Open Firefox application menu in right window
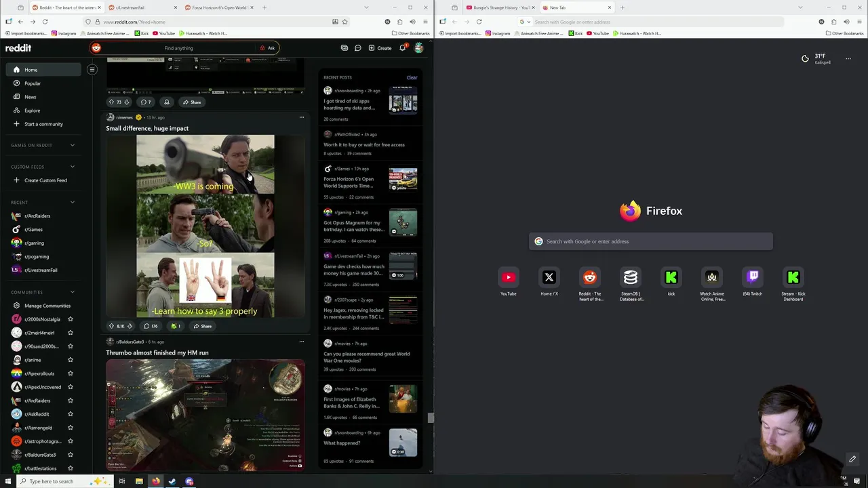 pyautogui.click(x=859, y=22)
